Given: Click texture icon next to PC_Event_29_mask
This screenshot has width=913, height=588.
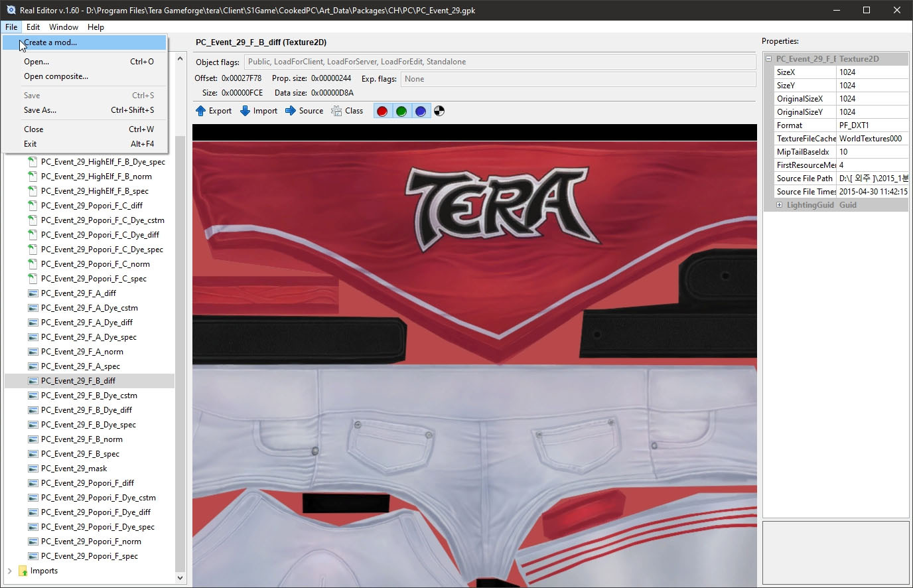Looking at the screenshot, I should tap(33, 469).
